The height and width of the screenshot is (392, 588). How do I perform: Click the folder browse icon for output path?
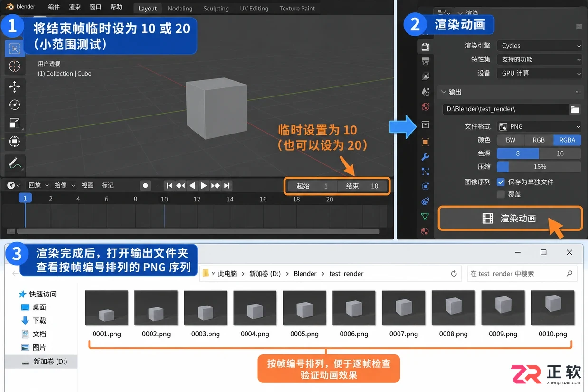click(575, 109)
